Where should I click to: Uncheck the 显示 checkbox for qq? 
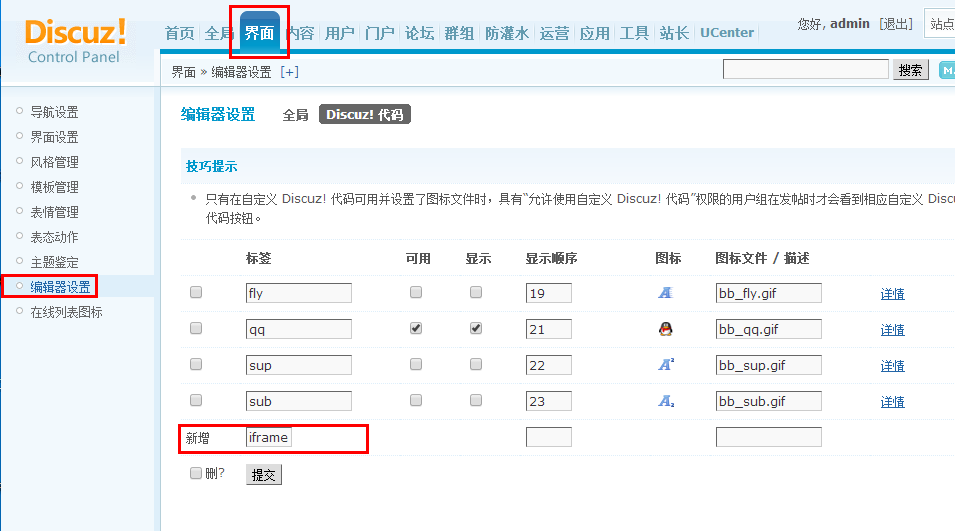click(476, 328)
